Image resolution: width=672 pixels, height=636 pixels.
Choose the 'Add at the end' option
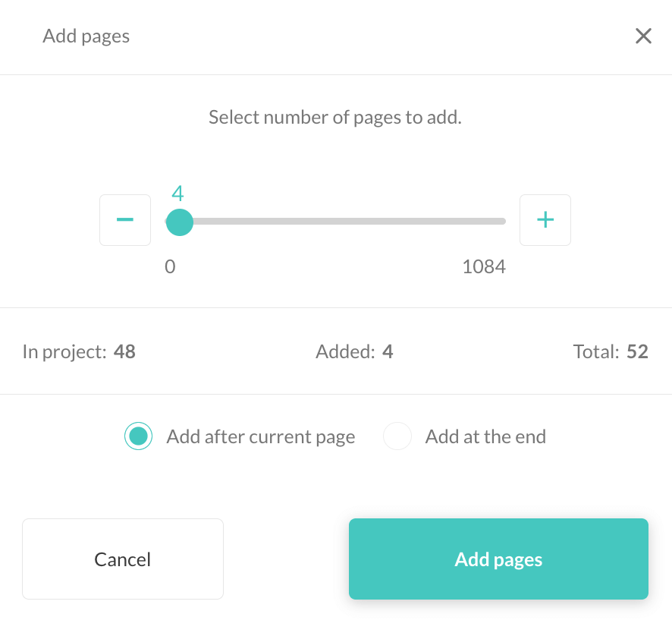tap(397, 436)
